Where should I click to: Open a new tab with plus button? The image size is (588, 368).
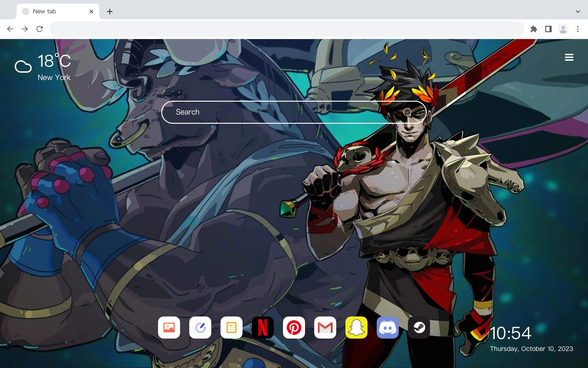click(109, 11)
